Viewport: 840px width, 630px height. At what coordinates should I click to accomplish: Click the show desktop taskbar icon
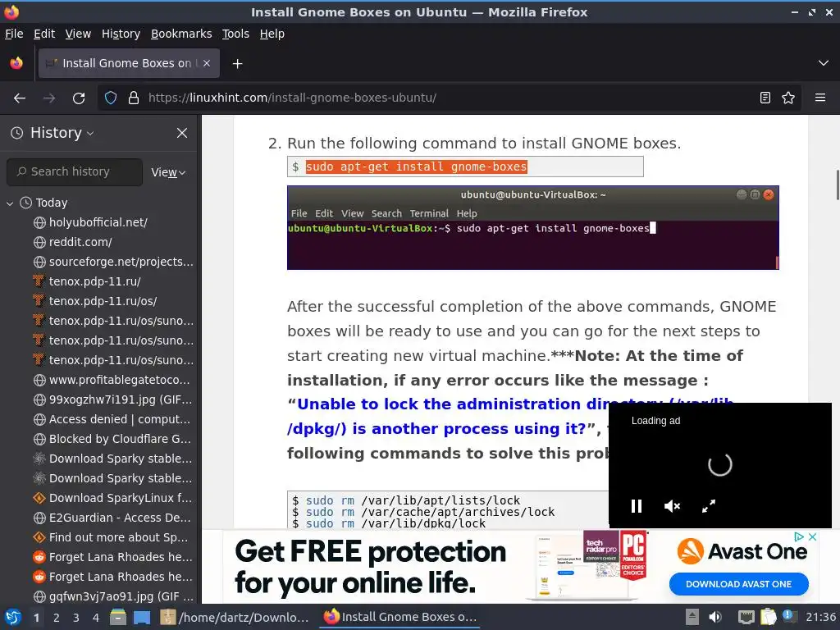coord(142,618)
